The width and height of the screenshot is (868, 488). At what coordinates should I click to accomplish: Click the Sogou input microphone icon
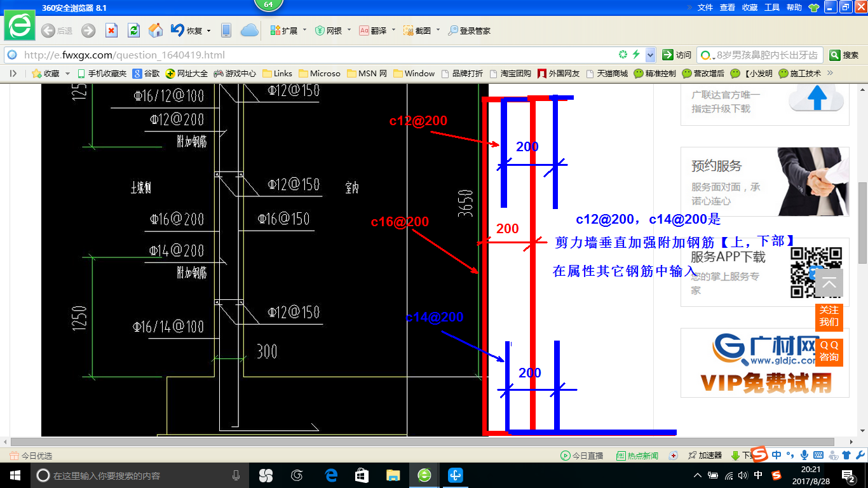click(804, 455)
